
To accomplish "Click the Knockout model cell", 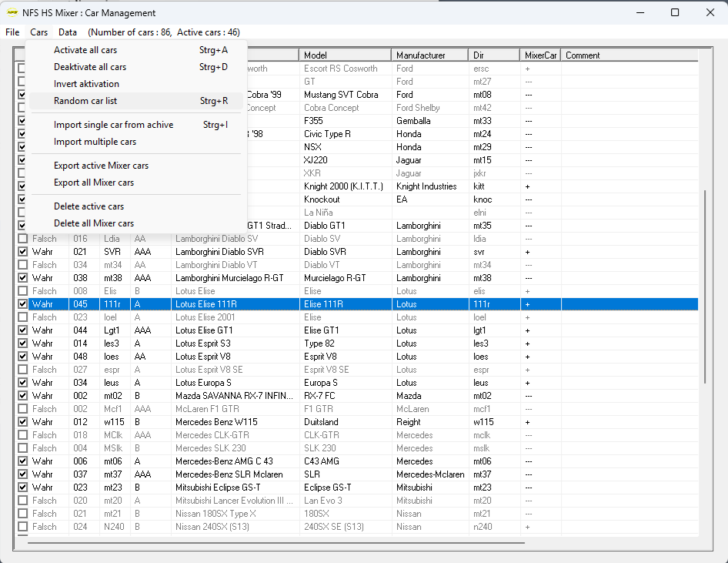I will (x=345, y=199).
